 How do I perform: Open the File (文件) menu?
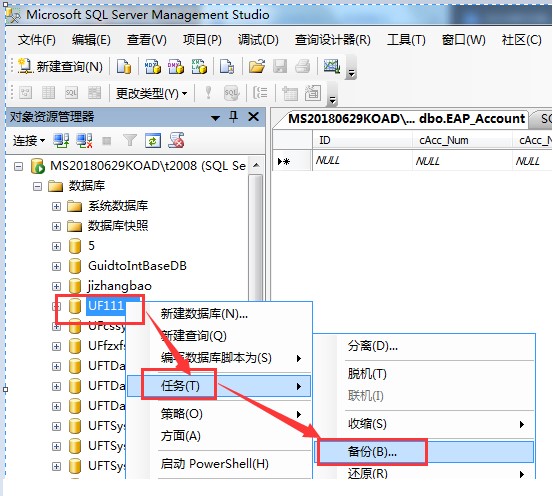coord(37,40)
